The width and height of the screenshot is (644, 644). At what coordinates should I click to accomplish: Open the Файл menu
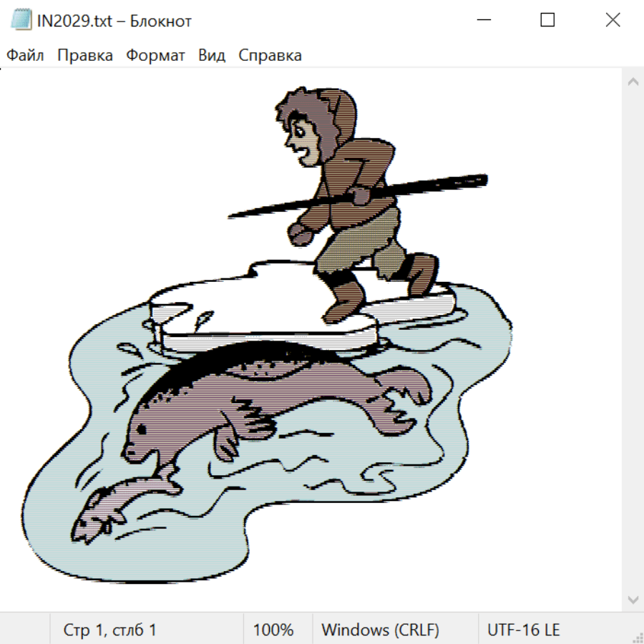click(x=25, y=56)
